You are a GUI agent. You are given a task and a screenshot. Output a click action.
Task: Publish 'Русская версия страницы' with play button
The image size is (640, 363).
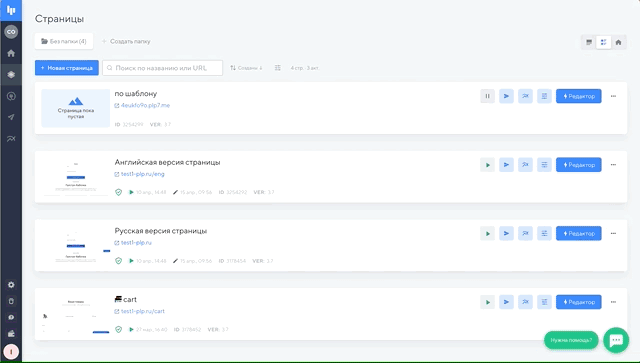click(487, 234)
